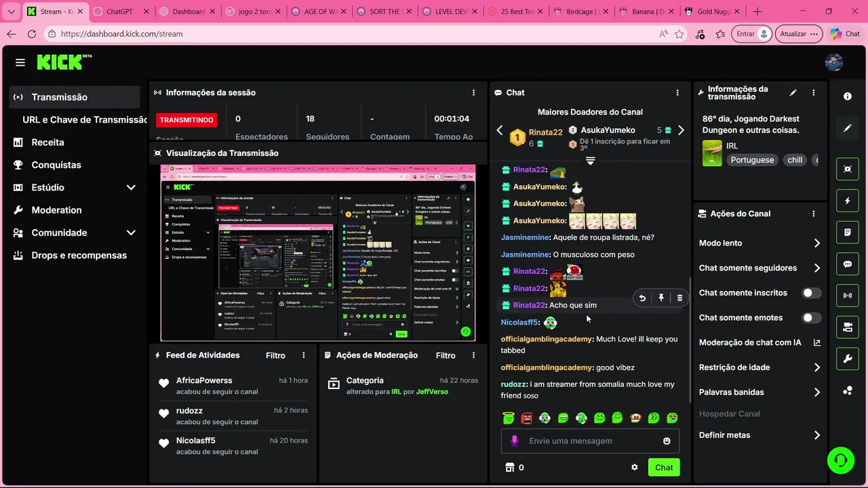This screenshot has height=488, width=868.
Task: Open Receita in sidebar
Action: (47, 142)
